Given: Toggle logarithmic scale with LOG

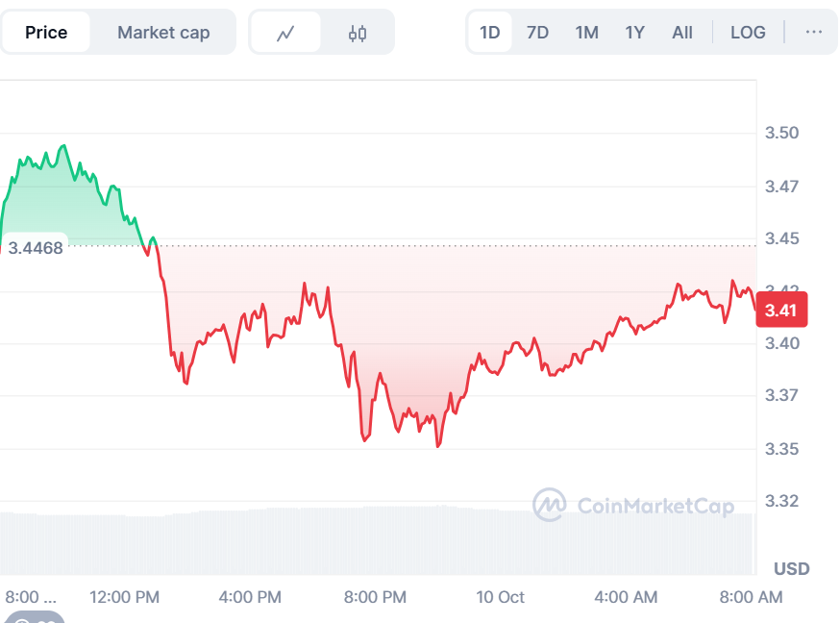Looking at the screenshot, I should [x=748, y=32].
